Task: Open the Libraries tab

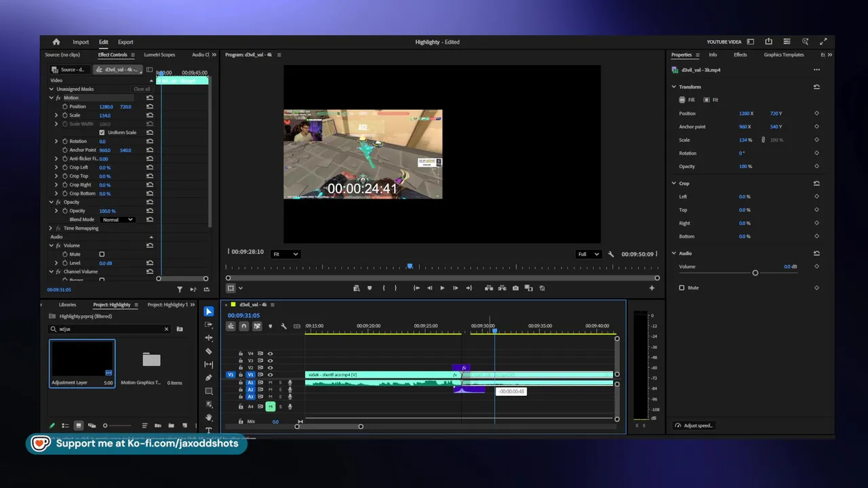Action: tap(67, 305)
